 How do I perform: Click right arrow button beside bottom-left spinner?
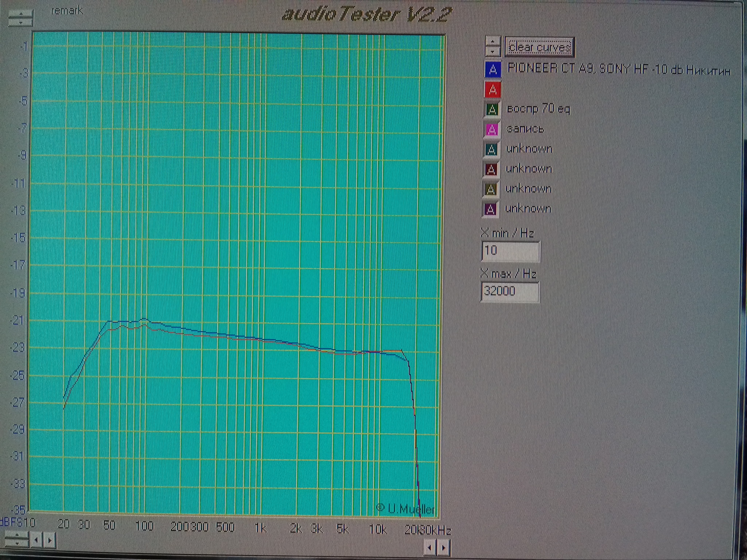tap(50, 540)
